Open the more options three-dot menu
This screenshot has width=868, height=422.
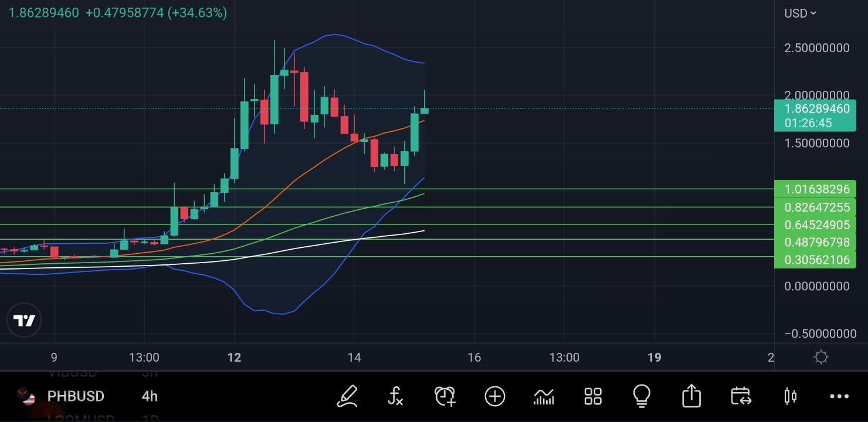pyautogui.click(x=839, y=397)
